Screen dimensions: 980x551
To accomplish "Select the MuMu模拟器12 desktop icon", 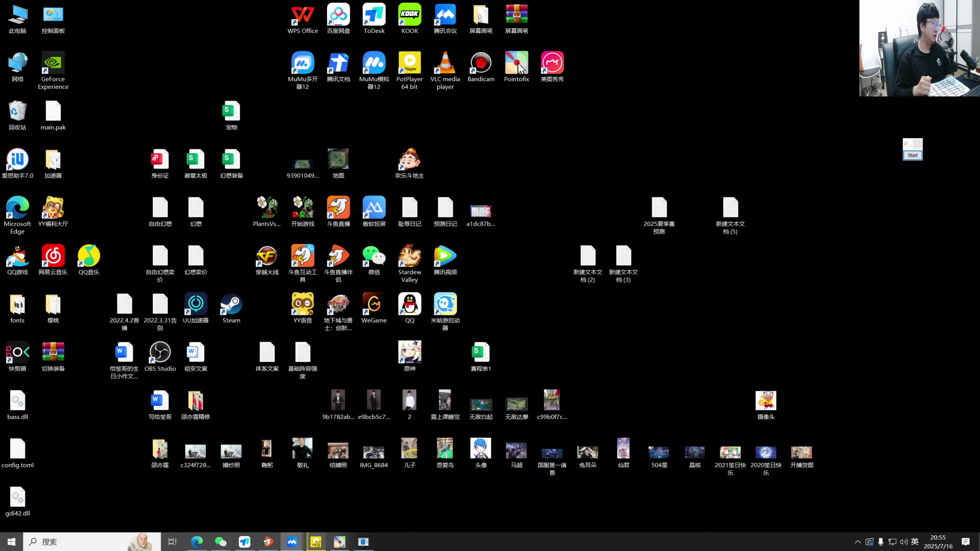I will click(374, 71).
